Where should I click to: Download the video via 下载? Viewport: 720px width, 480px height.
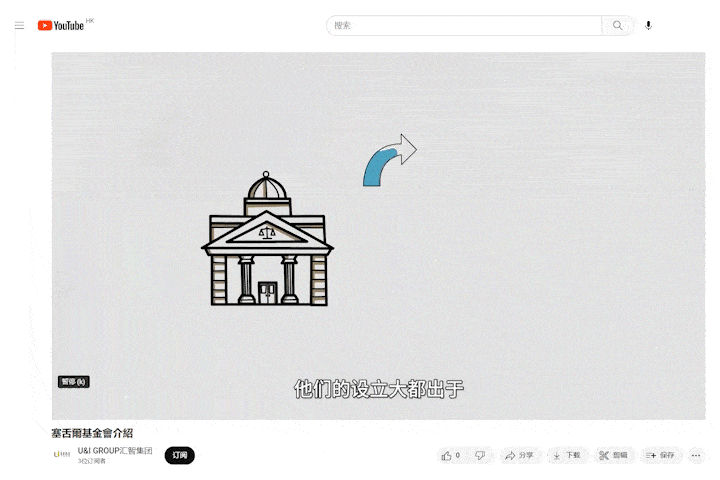pyautogui.click(x=566, y=455)
